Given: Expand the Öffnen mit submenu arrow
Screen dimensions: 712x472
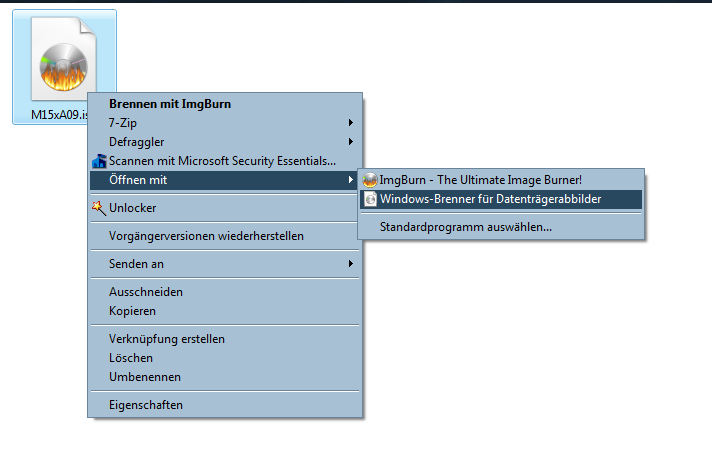Looking at the screenshot, I should pos(351,180).
